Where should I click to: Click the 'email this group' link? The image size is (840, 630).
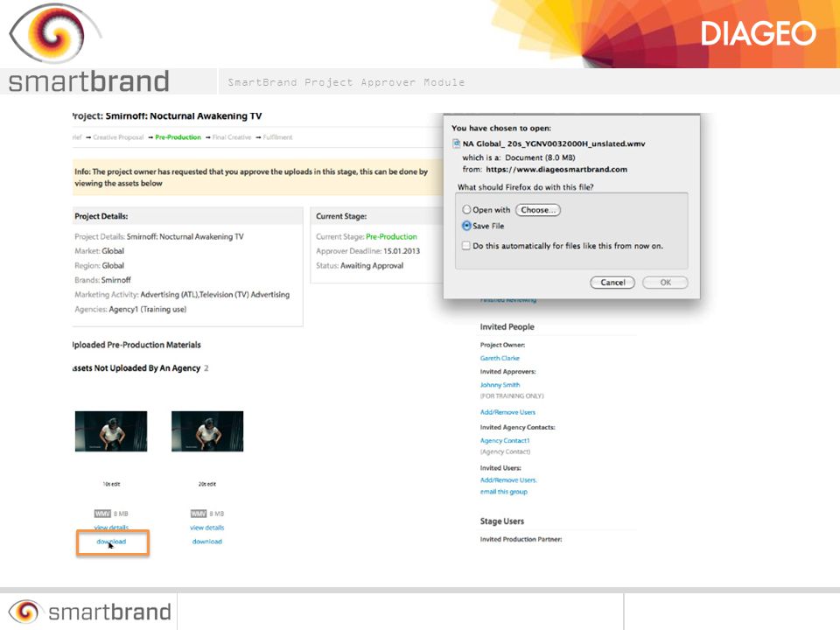pyautogui.click(x=504, y=492)
